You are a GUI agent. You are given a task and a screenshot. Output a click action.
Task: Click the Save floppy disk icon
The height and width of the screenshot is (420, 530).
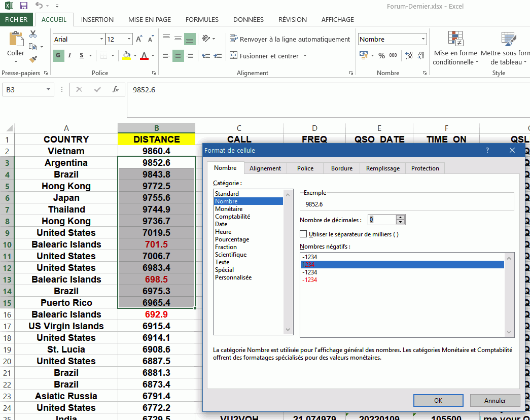coord(23,6)
